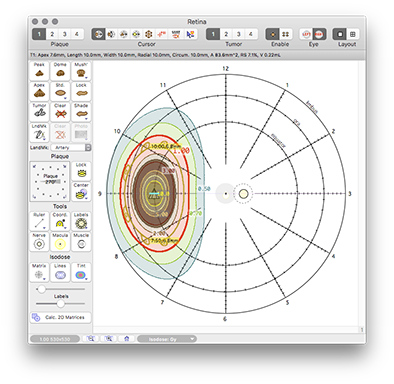
Task: Click the Nerve tool icon
Action: [39, 242]
